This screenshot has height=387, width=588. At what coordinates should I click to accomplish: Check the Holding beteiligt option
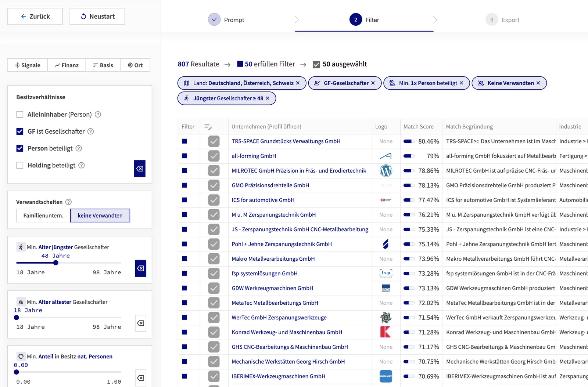pos(20,165)
